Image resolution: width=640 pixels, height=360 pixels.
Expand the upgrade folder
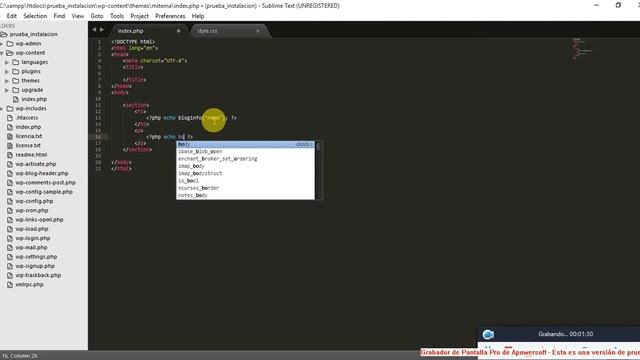[x=7, y=90]
